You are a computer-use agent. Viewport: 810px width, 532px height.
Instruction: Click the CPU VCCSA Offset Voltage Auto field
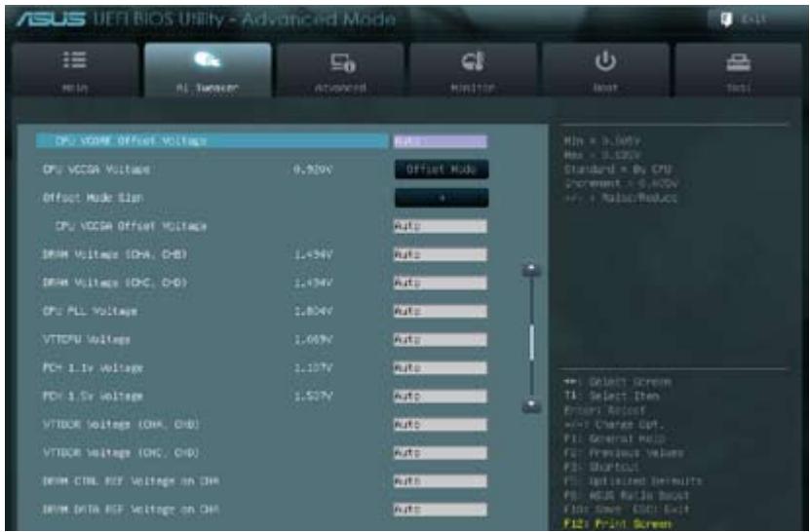click(441, 226)
